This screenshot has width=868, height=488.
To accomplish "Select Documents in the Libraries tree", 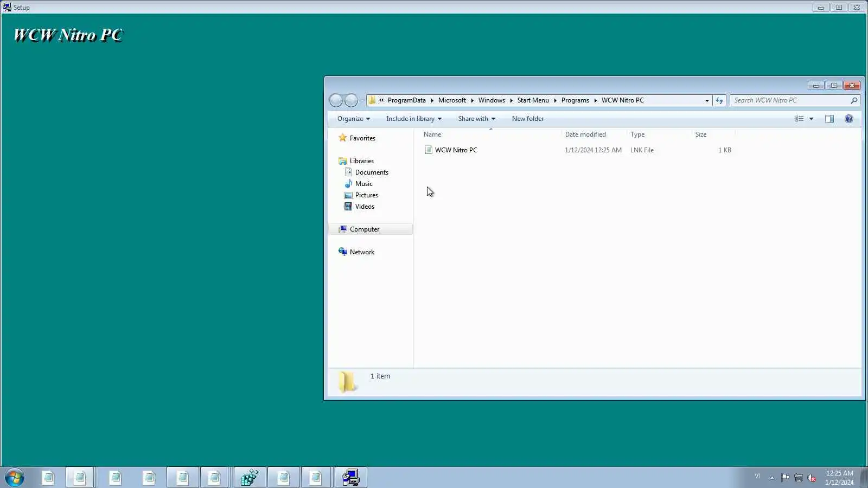I will tap(372, 172).
